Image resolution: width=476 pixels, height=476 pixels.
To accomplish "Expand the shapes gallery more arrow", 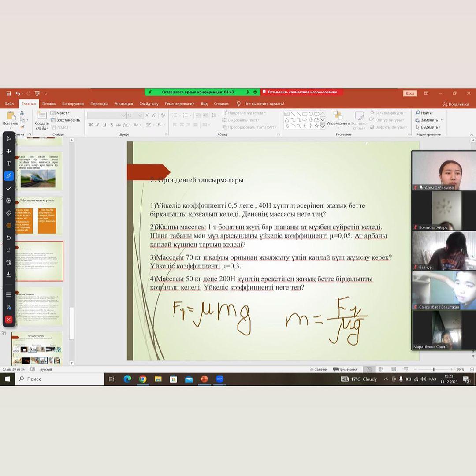I will [x=322, y=126].
